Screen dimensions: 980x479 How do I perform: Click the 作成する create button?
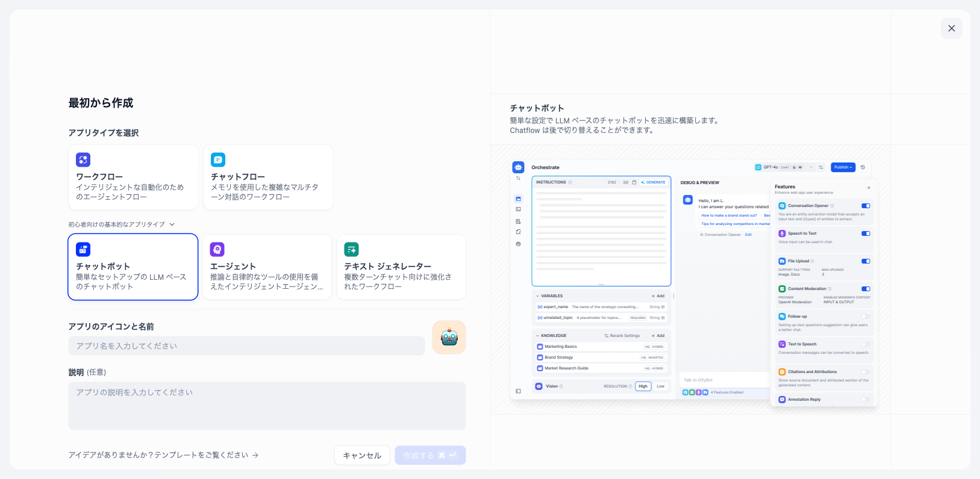[x=430, y=456]
